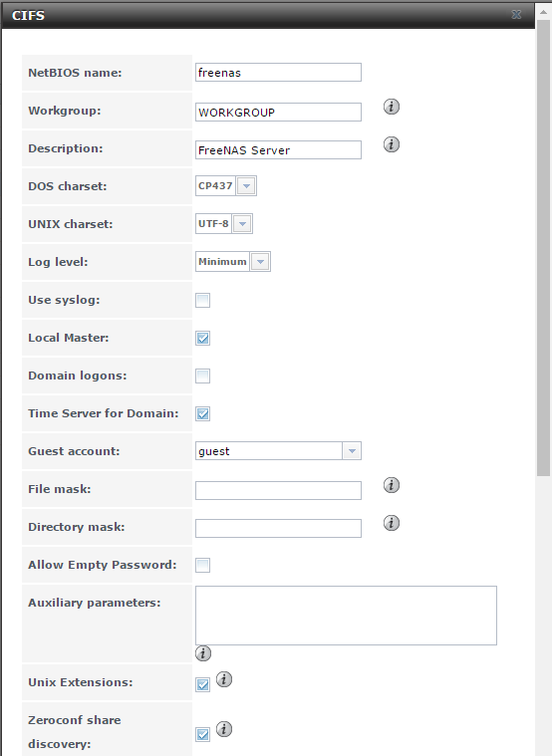Image resolution: width=552 pixels, height=756 pixels.
Task: Enable the Use syslog checkbox
Action: click(202, 300)
